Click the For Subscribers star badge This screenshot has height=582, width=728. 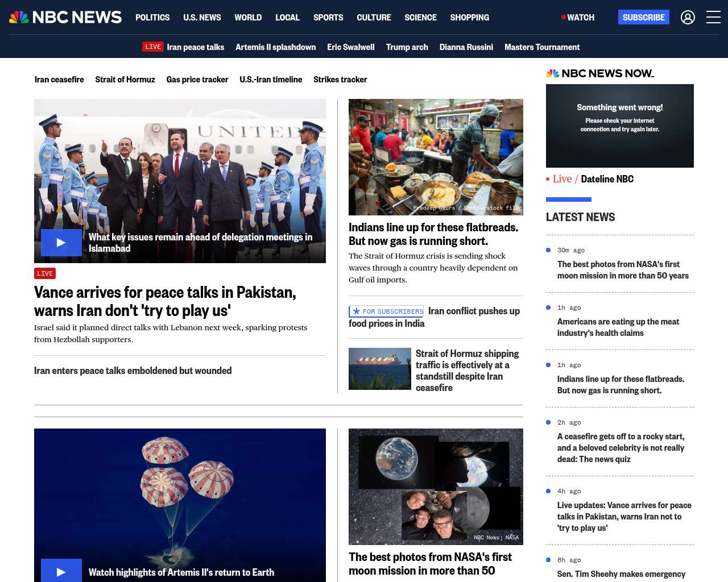[386, 311]
